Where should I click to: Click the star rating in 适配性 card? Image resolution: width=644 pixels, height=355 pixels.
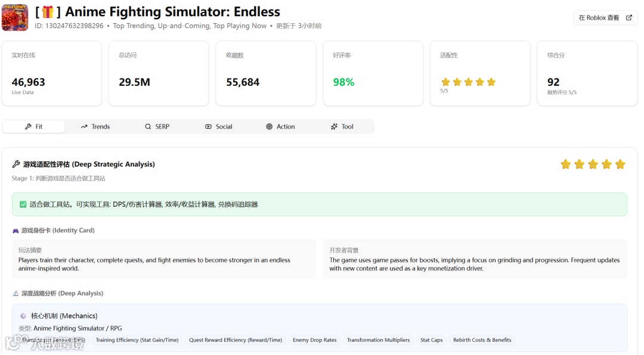[469, 82]
